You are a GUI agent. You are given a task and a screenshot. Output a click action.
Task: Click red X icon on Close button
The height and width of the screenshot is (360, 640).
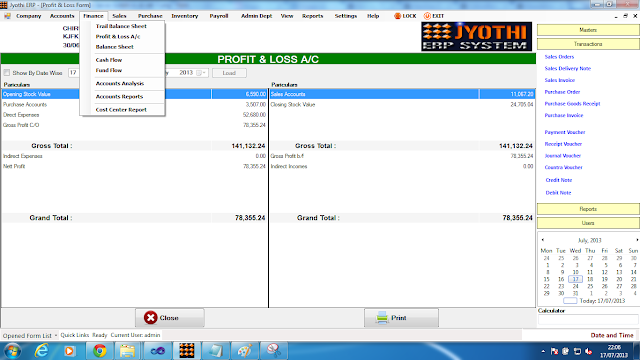(150, 318)
